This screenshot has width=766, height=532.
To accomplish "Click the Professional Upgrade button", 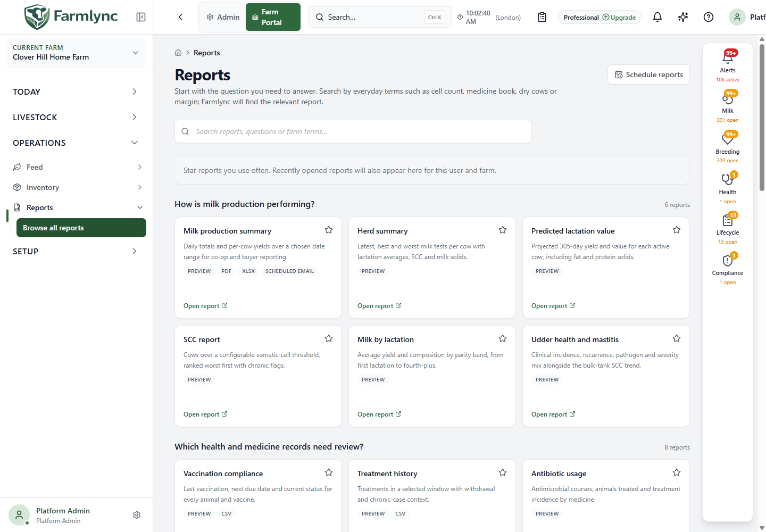I will pyautogui.click(x=600, y=17).
